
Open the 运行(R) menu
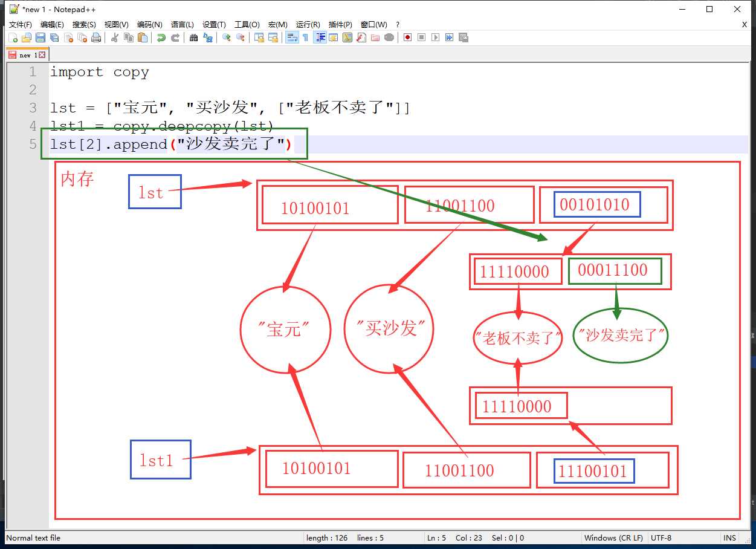308,25
